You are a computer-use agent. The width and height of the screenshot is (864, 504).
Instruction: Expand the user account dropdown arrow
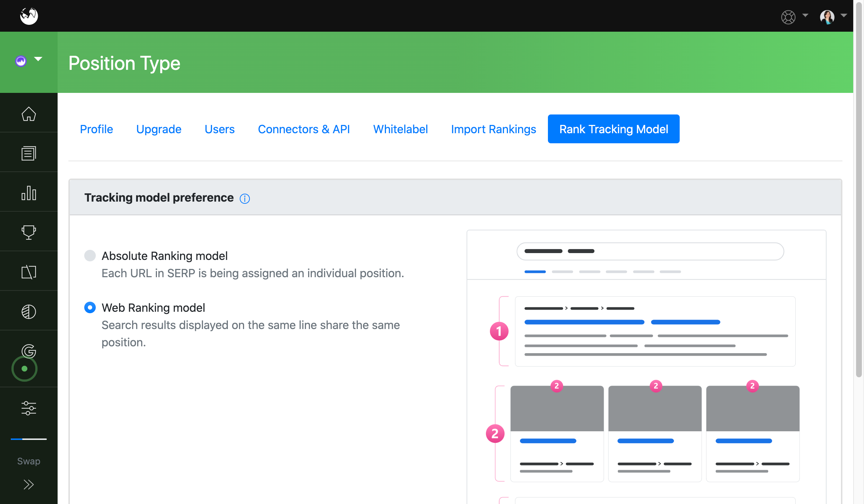[843, 15]
